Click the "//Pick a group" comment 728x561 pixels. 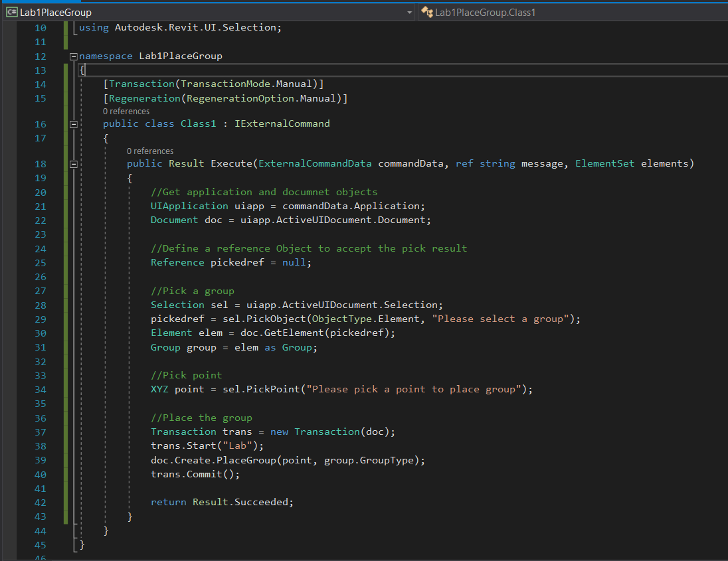[192, 291]
